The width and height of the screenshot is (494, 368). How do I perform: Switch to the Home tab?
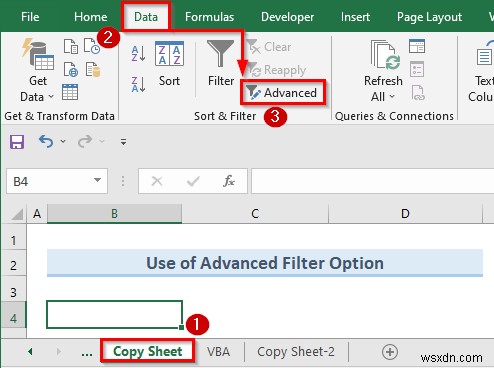(90, 17)
